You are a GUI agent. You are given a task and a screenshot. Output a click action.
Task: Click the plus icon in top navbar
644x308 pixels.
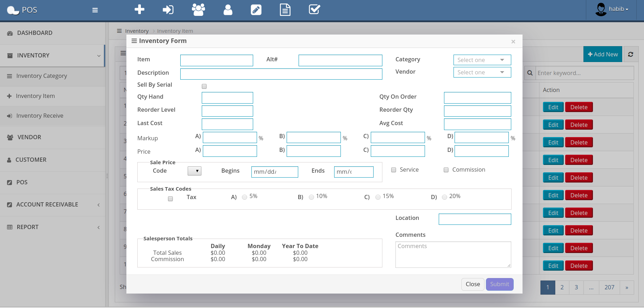pyautogui.click(x=139, y=10)
